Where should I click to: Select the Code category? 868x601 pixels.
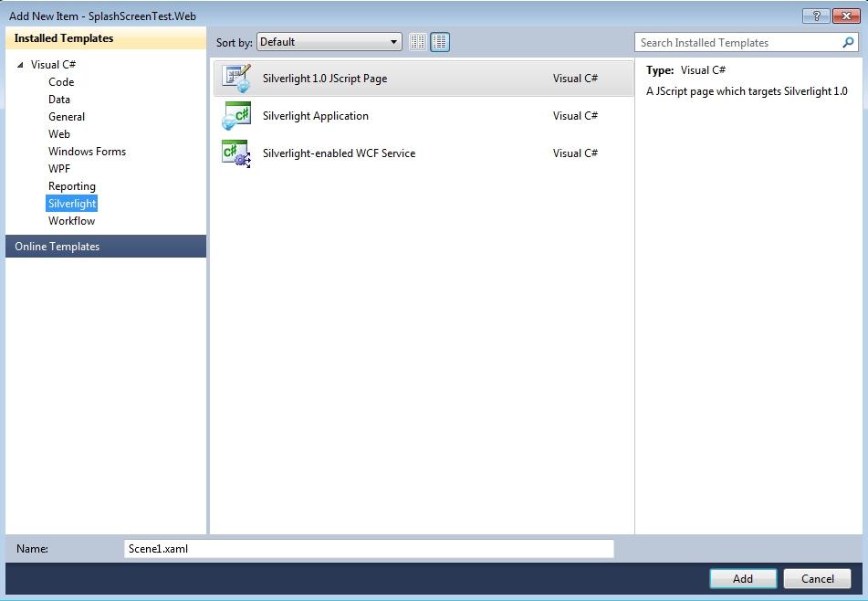pyautogui.click(x=61, y=82)
